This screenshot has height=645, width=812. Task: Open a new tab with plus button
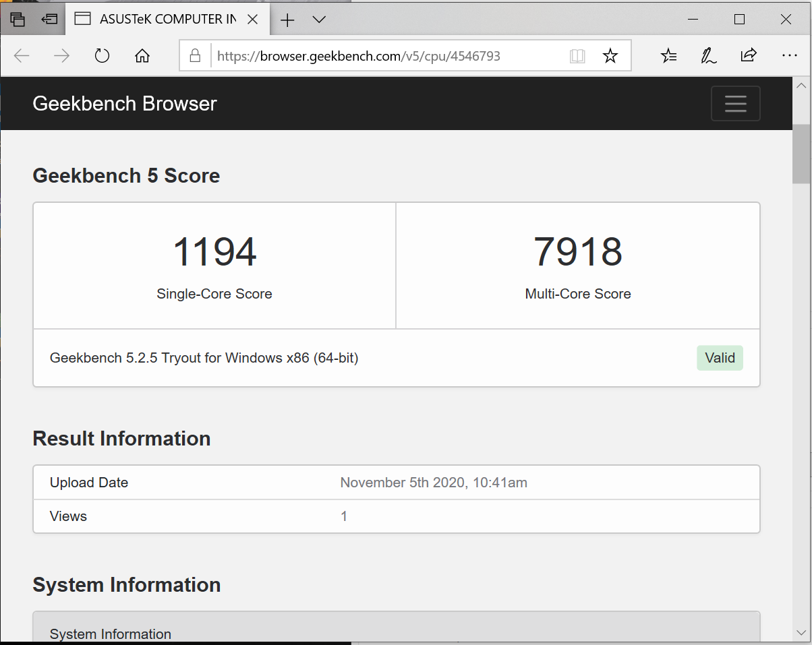pyautogui.click(x=287, y=20)
